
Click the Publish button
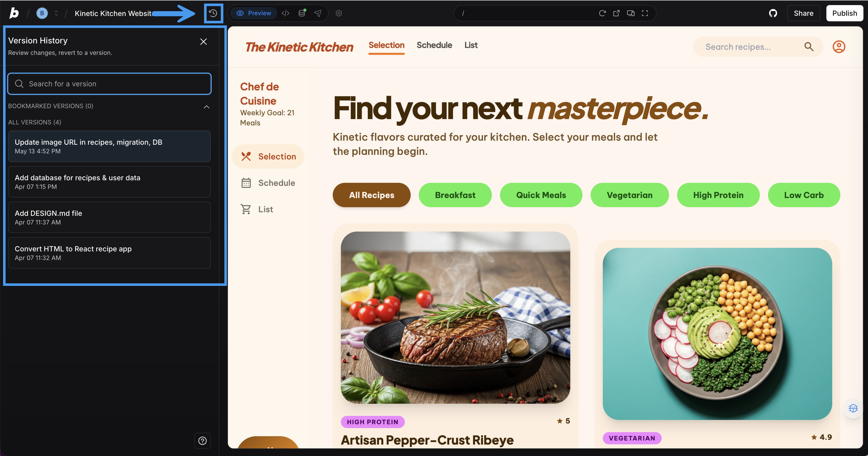click(844, 13)
